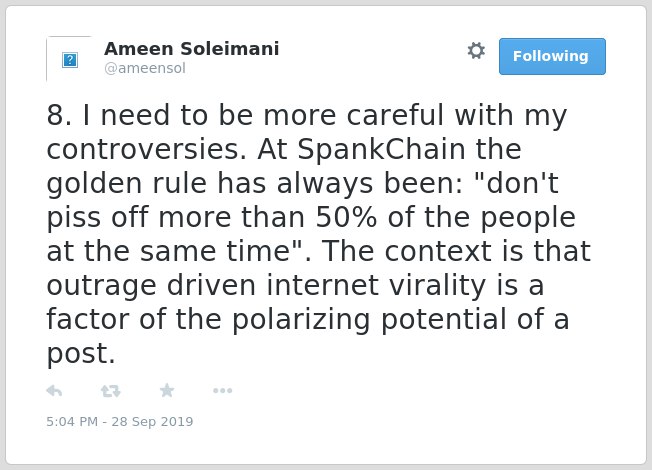Open the 5:04 PM tweet timestamp permalink
652x470 pixels.
[72, 421]
